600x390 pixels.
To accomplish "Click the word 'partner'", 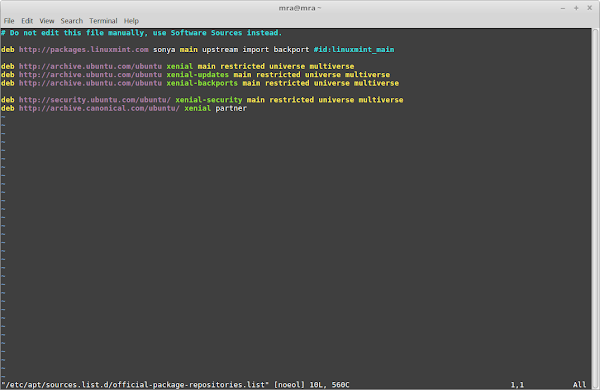I will [231, 108].
